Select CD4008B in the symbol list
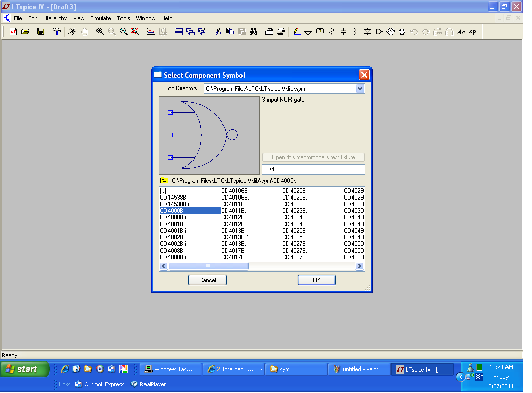532x393 pixels. (172, 251)
